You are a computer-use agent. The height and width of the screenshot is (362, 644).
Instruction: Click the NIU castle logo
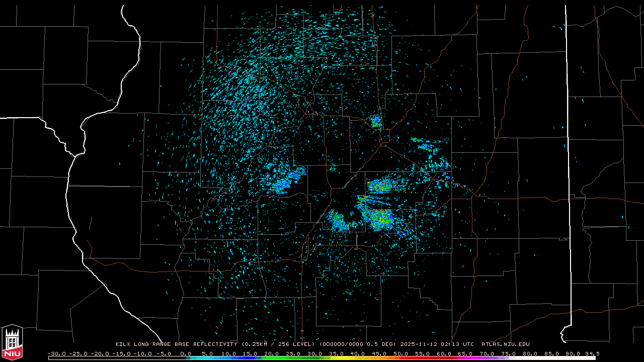12,342
